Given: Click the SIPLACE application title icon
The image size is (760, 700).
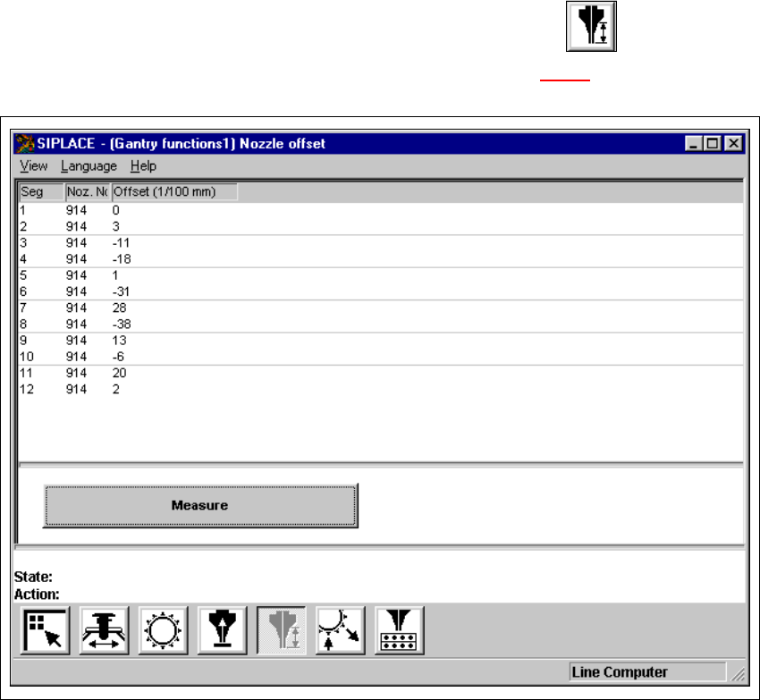Looking at the screenshot, I should click(x=25, y=144).
